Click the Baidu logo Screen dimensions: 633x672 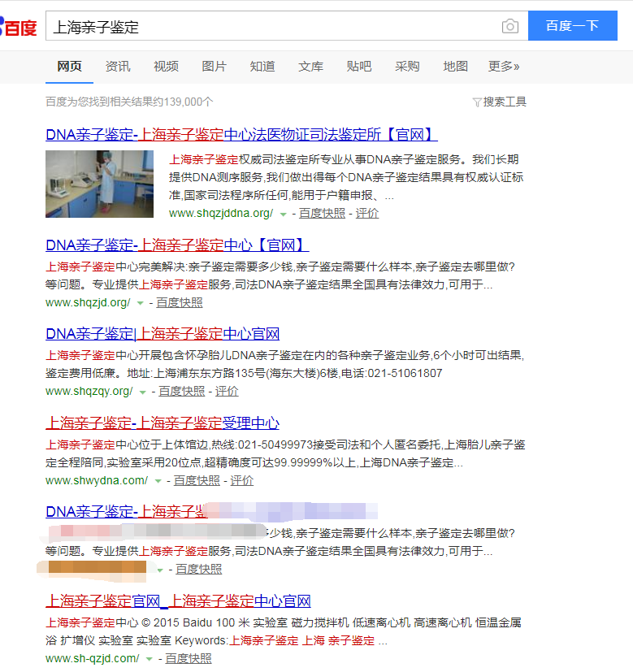[x=18, y=27]
